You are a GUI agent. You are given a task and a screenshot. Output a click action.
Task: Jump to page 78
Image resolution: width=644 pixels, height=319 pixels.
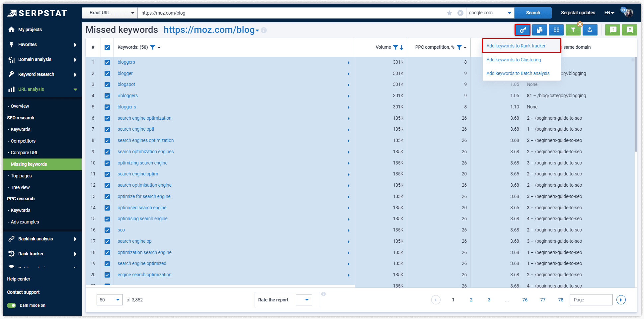[561, 300]
